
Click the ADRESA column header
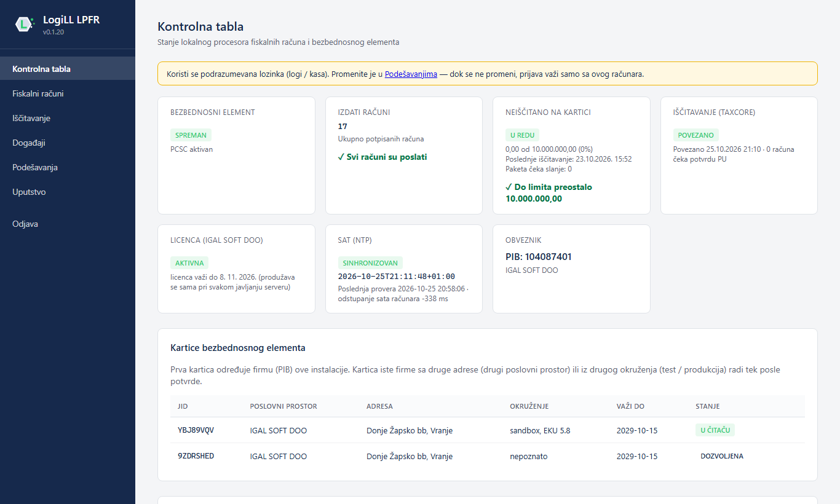point(379,406)
